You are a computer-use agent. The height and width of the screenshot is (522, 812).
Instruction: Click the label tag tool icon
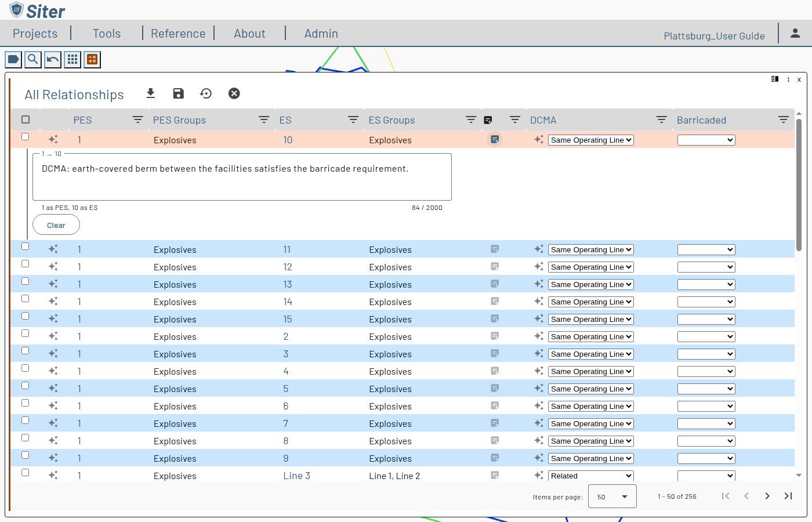(13, 59)
